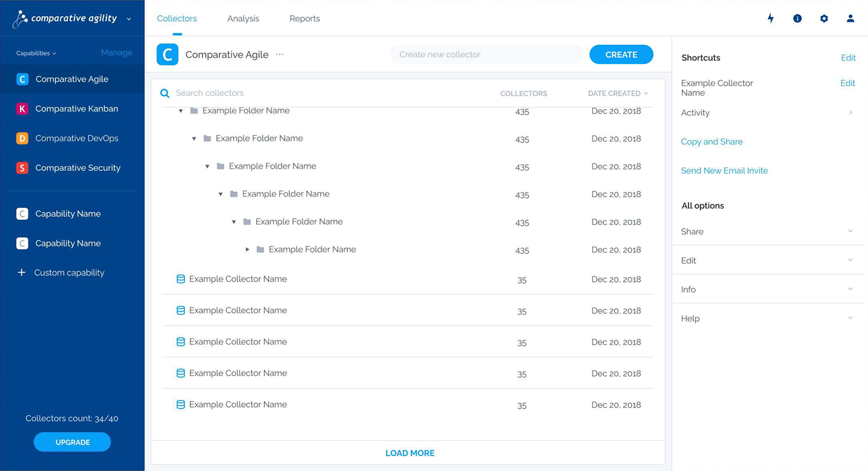Click the database icon of the fourth collector row
This screenshot has width=868, height=471.
point(181,373)
